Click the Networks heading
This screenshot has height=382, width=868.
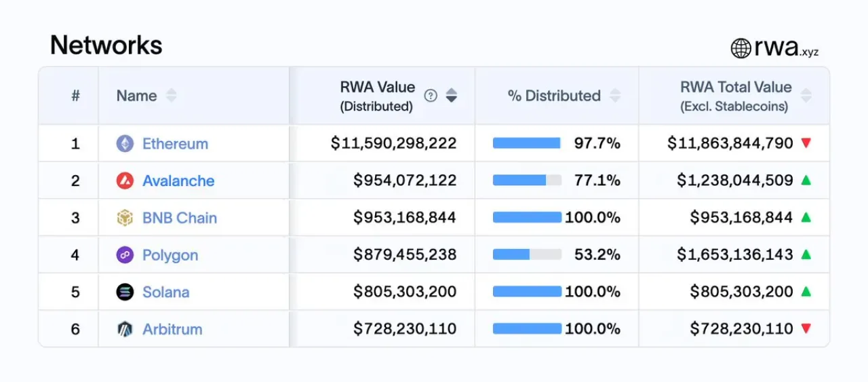pos(106,45)
